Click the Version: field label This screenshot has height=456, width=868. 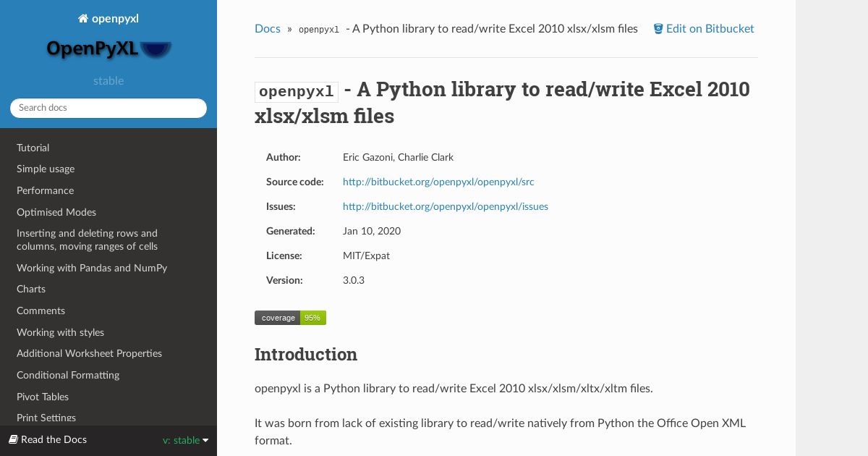pos(284,280)
